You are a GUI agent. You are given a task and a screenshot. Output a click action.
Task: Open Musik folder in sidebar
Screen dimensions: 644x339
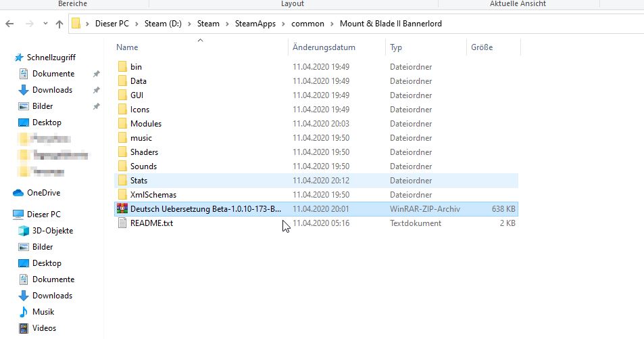[x=43, y=312]
